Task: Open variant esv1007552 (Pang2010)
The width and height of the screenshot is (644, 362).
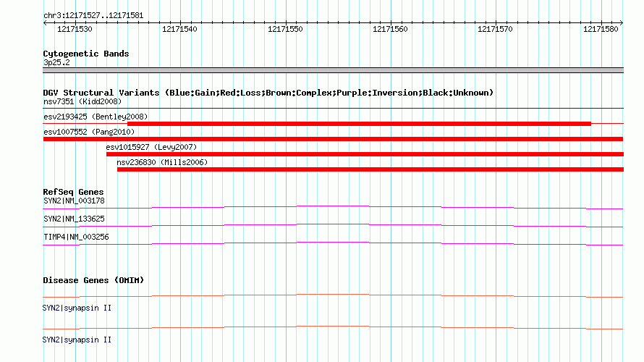Action: 89,132
